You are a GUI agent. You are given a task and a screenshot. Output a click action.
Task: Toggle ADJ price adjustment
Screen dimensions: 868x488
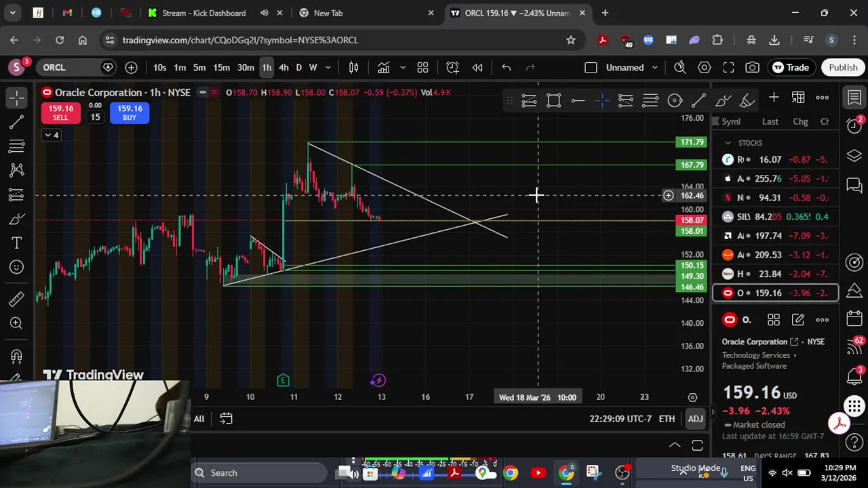click(x=695, y=419)
